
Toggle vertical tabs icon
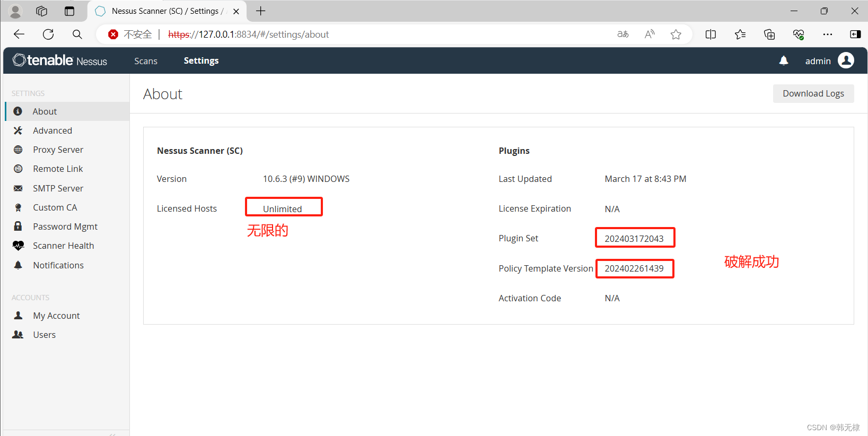click(69, 11)
